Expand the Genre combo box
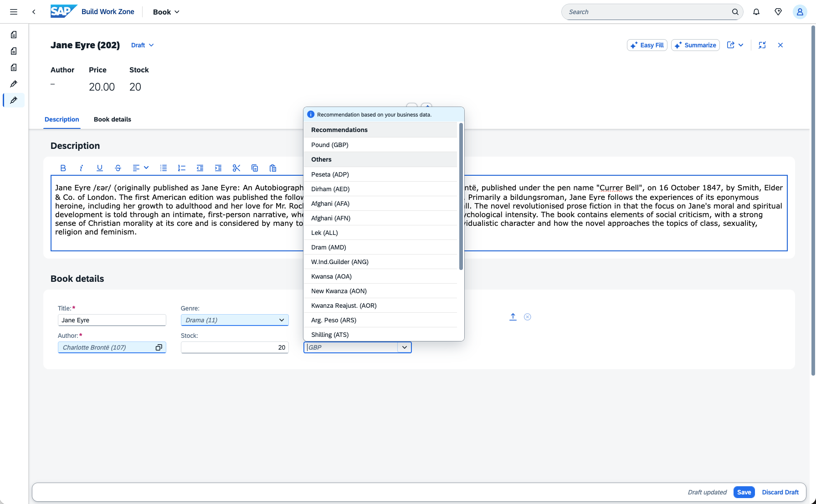This screenshot has height=504, width=816. pos(282,320)
